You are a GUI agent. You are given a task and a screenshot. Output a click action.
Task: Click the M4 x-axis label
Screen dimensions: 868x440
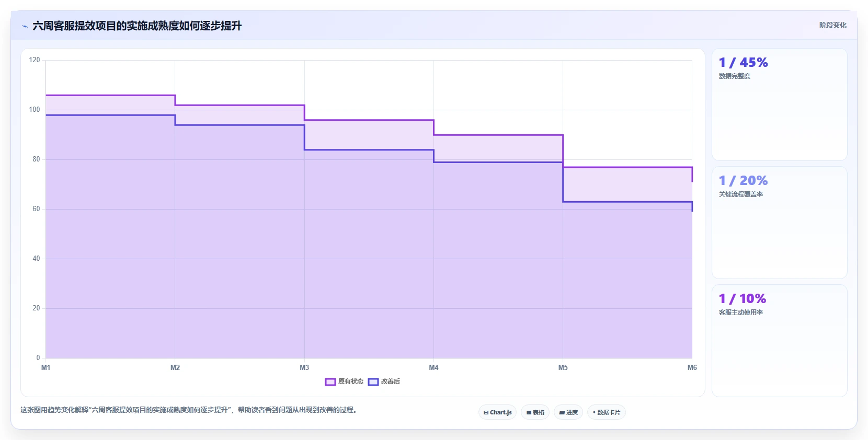(433, 367)
